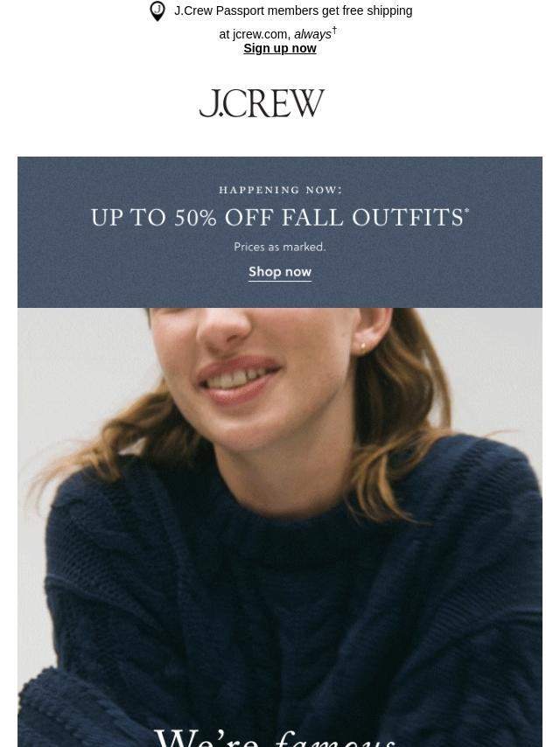Screen dimensions: 560x747
Task: Click the model's gold stud earring
Action: [x=361, y=346]
